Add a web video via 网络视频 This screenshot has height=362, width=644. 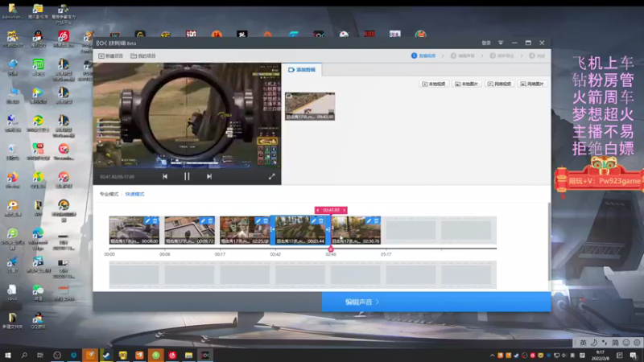(x=499, y=84)
